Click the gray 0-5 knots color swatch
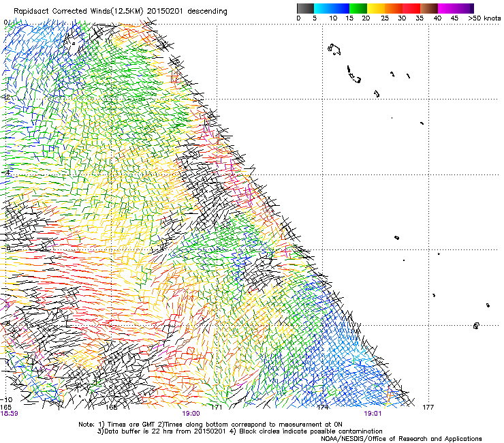 tap(305, 8)
